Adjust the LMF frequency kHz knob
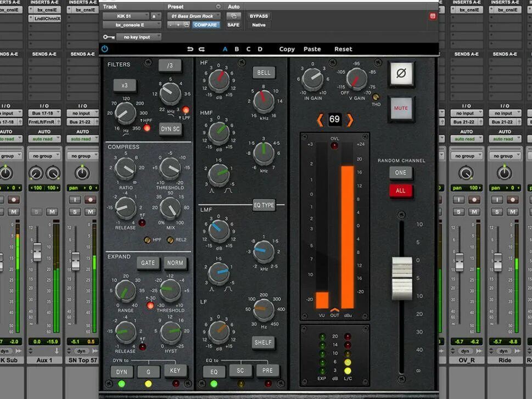 (264, 251)
